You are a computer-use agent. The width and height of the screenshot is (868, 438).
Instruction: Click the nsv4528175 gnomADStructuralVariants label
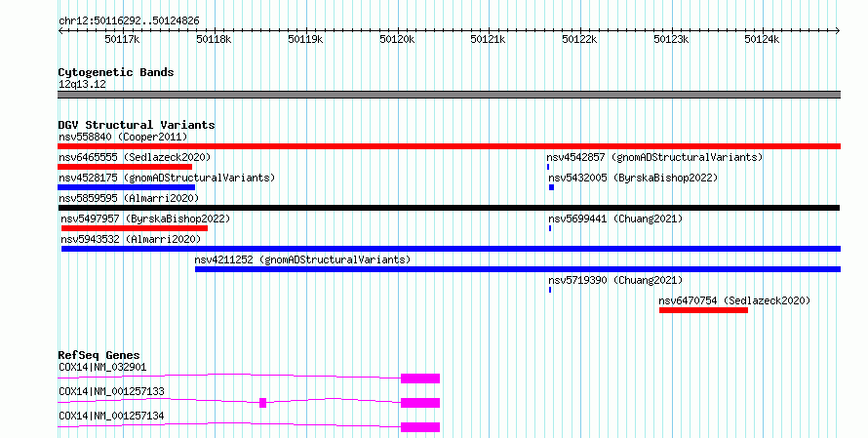tap(167, 178)
